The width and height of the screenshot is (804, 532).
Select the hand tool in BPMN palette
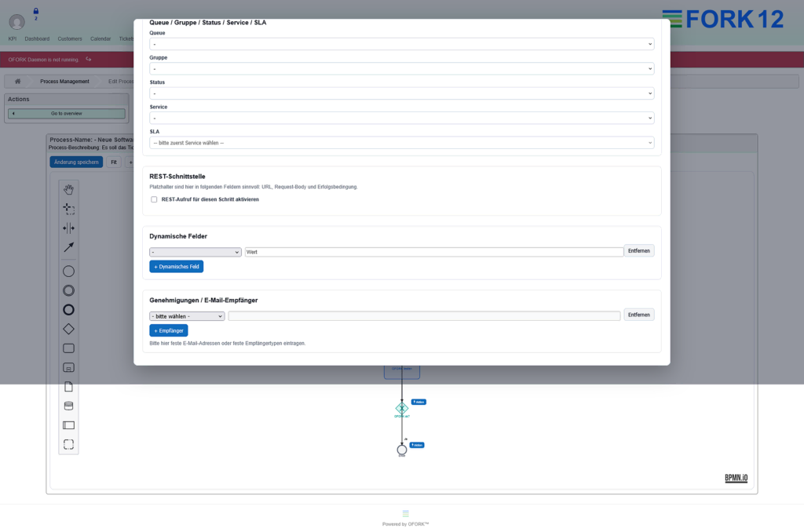click(68, 190)
